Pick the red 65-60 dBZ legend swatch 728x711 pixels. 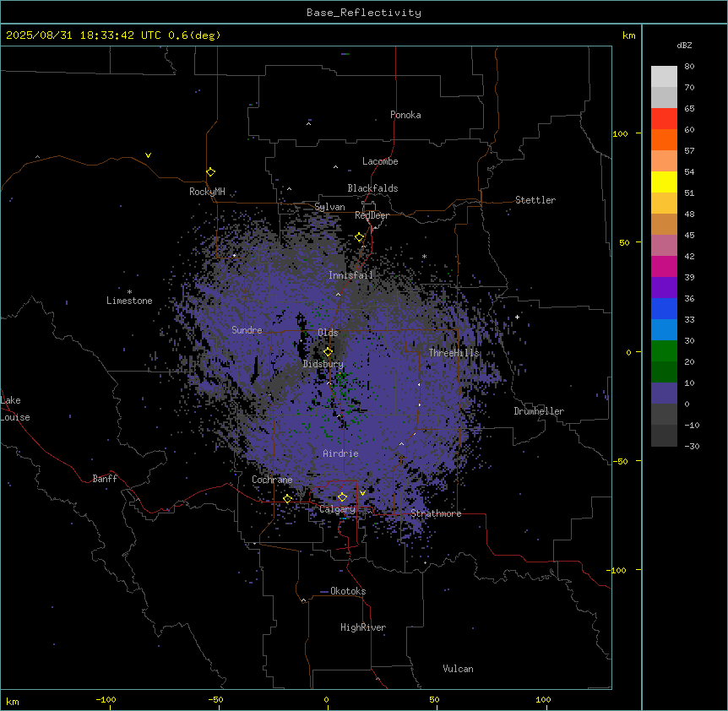(x=664, y=119)
